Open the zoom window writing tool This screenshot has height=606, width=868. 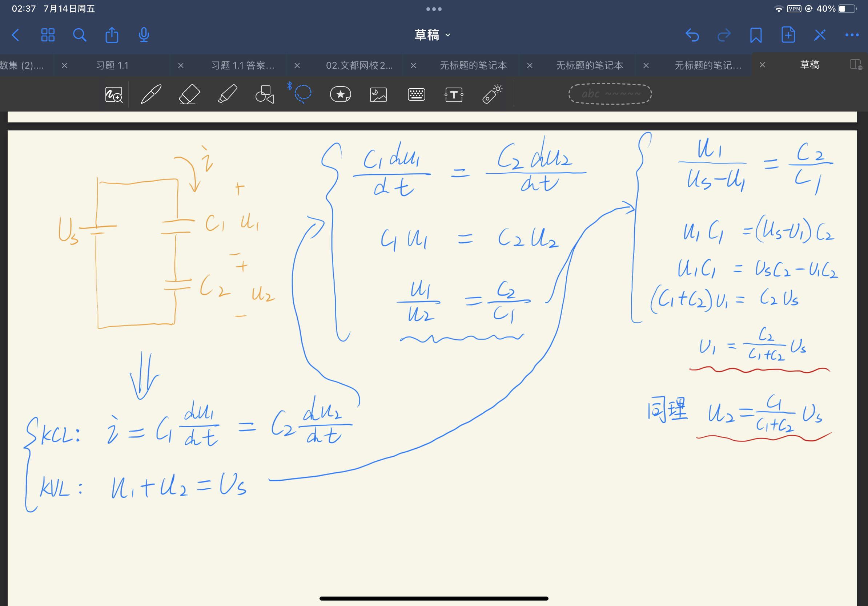click(113, 94)
